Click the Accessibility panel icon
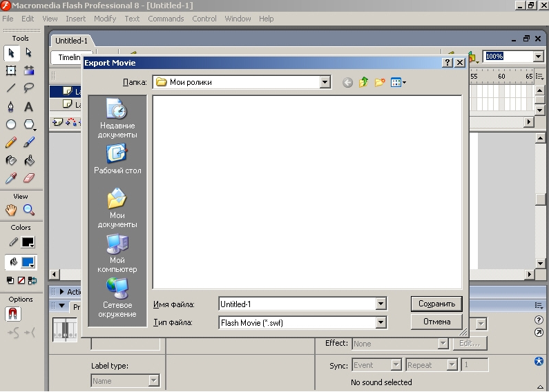This screenshot has width=549, height=392. [539, 361]
